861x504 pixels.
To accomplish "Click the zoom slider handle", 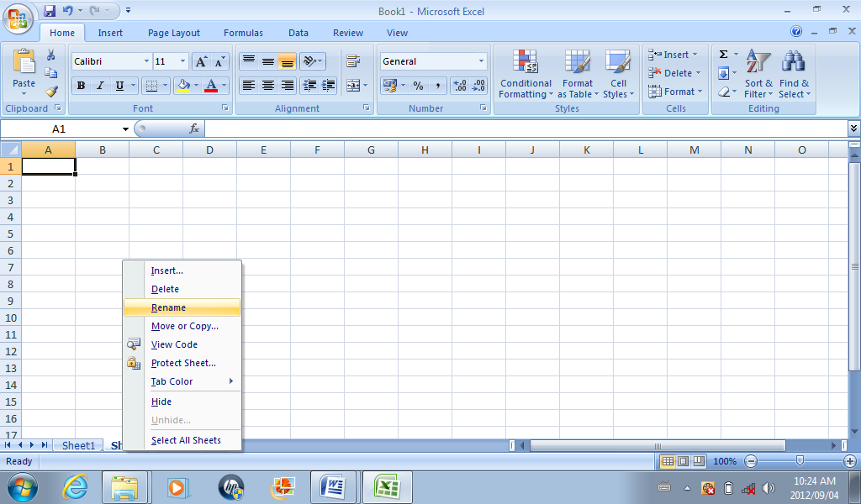I will click(800, 461).
